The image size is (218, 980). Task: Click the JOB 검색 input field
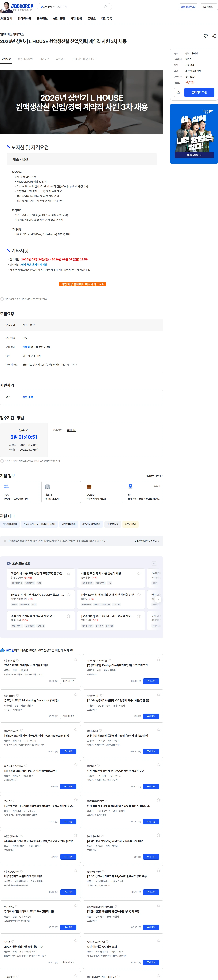tap(79, 7)
